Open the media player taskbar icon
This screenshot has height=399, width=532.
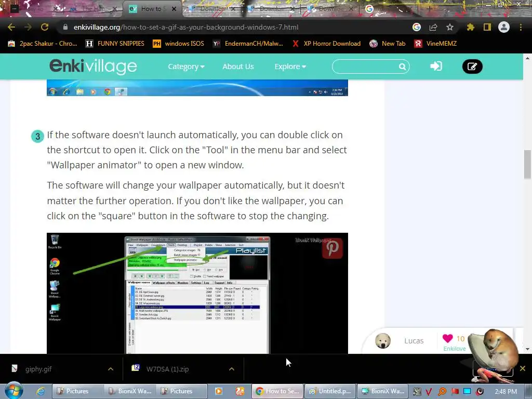(x=219, y=391)
